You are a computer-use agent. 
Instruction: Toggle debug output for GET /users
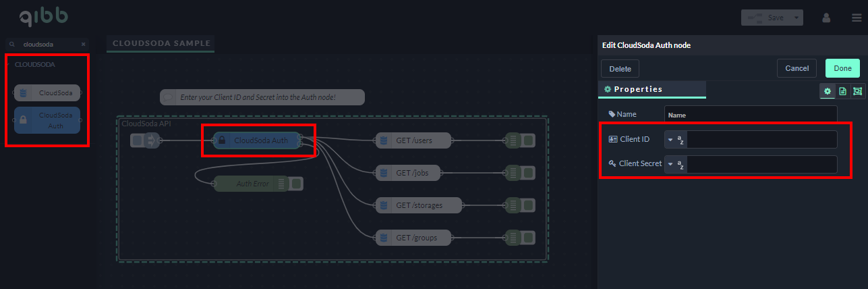click(529, 140)
